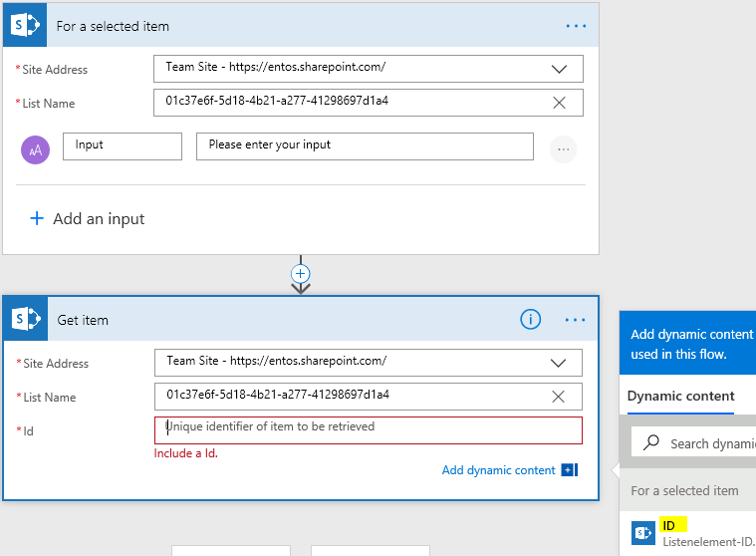
Task: Clear the List Name in For a selected item
Action: coord(559,103)
